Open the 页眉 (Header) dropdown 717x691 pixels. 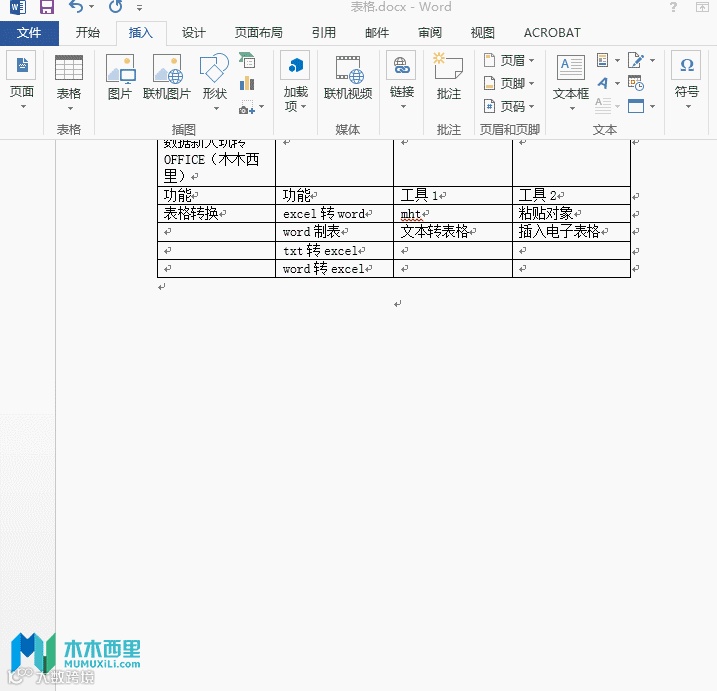(x=509, y=60)
